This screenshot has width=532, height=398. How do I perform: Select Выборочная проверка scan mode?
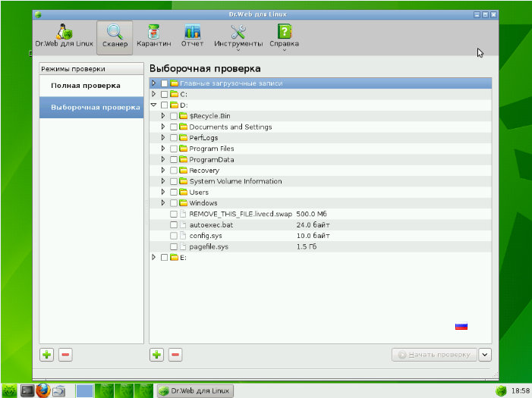point(92,108)
